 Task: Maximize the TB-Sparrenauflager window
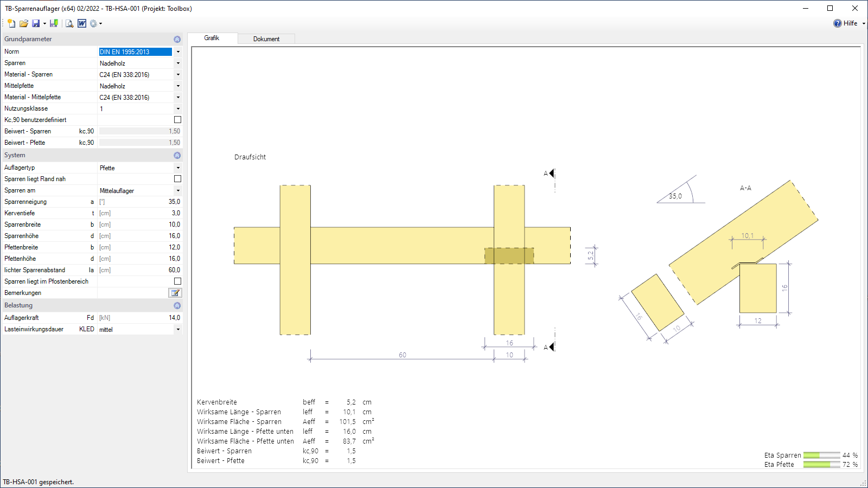[830, 8]
